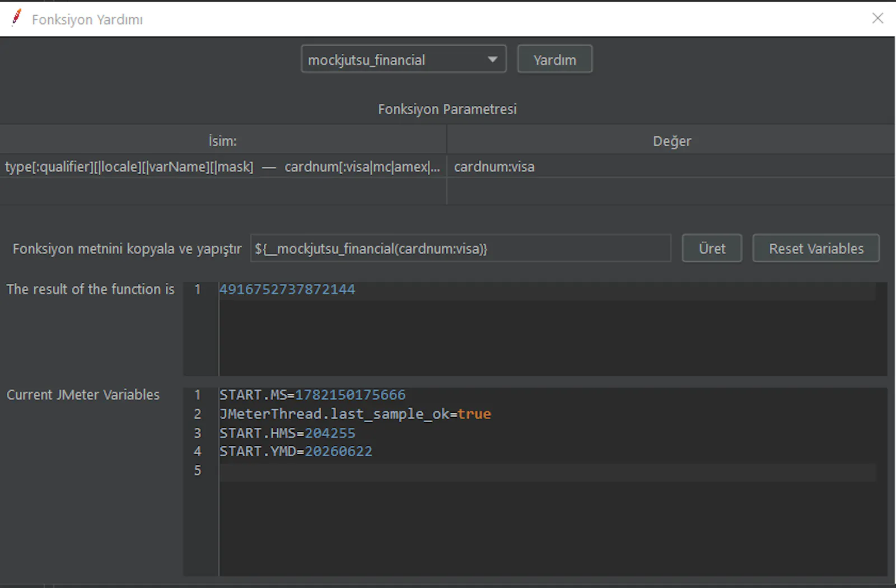
Task: Focus the function text field with ${__mockjutsu_financial
Action: tap(460, 248)
